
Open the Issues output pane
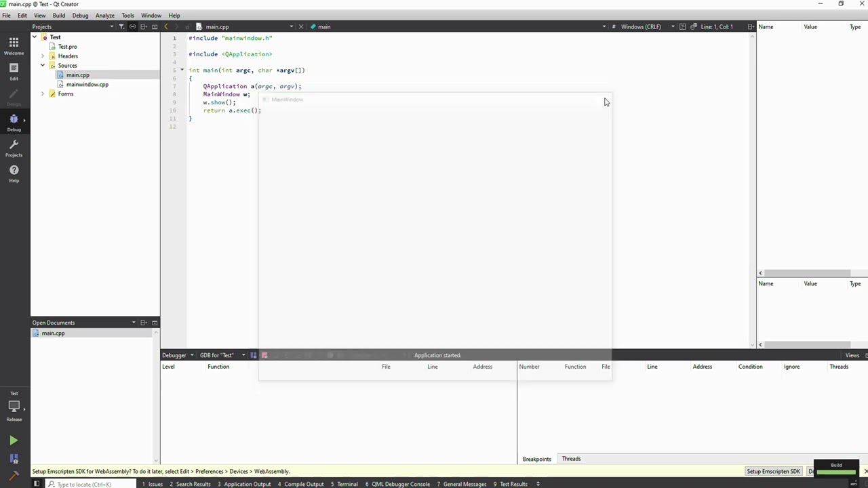click(x=153, y=484)
